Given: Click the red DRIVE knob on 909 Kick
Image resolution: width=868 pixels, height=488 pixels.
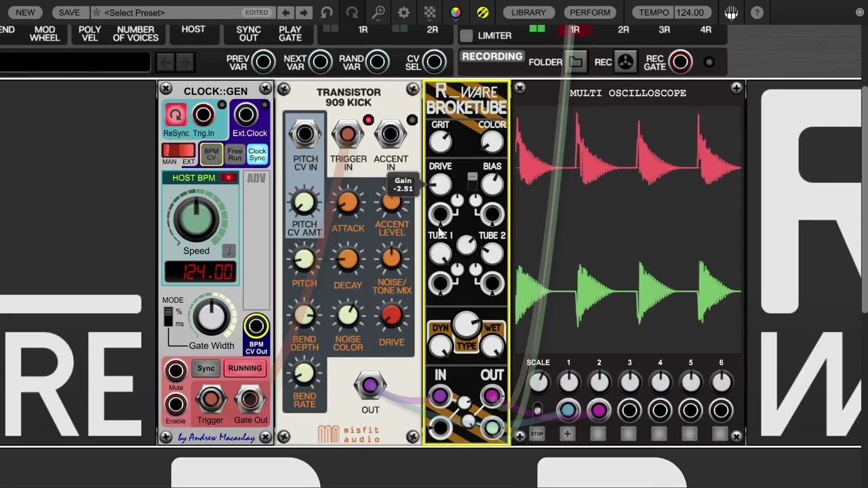Looking at the screenshot, I should [x=391, y=316].
